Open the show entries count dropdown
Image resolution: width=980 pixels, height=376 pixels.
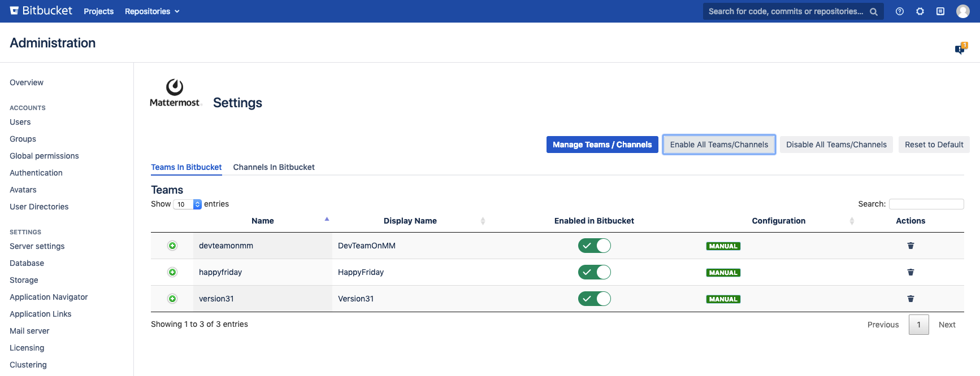(x=188, y=204)
